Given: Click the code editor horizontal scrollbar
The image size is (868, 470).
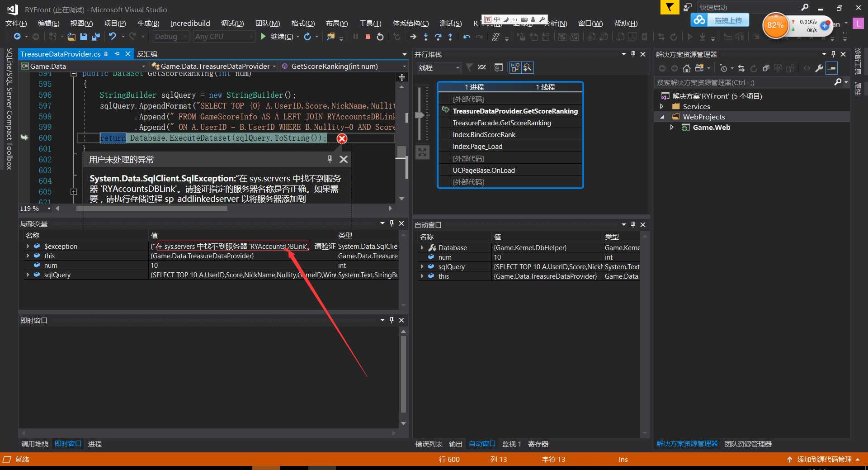Looking at the screenshot, I should [152, 209].
